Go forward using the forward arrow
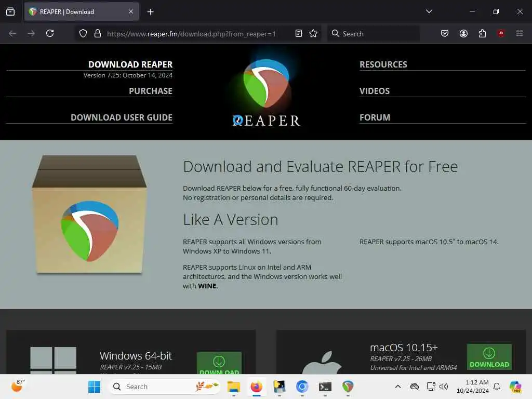Viewport: 532px width, 399px height. [31, 33]
